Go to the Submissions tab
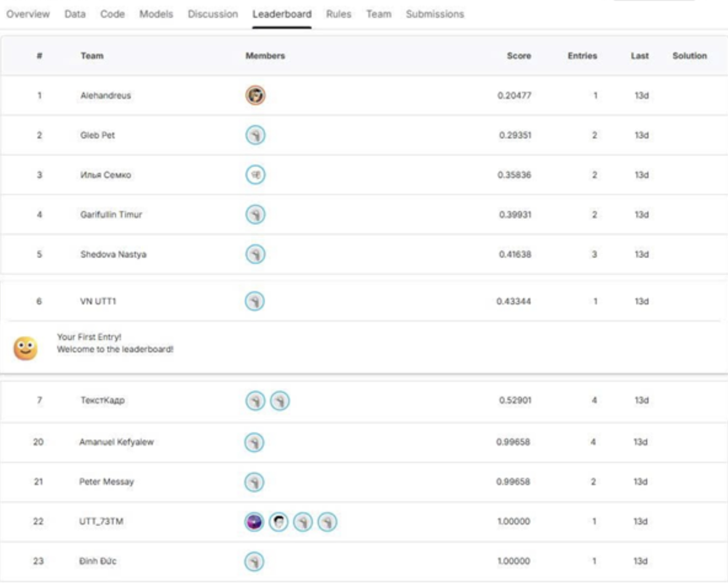Image resolution: width=728 pixels, height=584 pixels. pyautogui.click(x=435, y=14)
